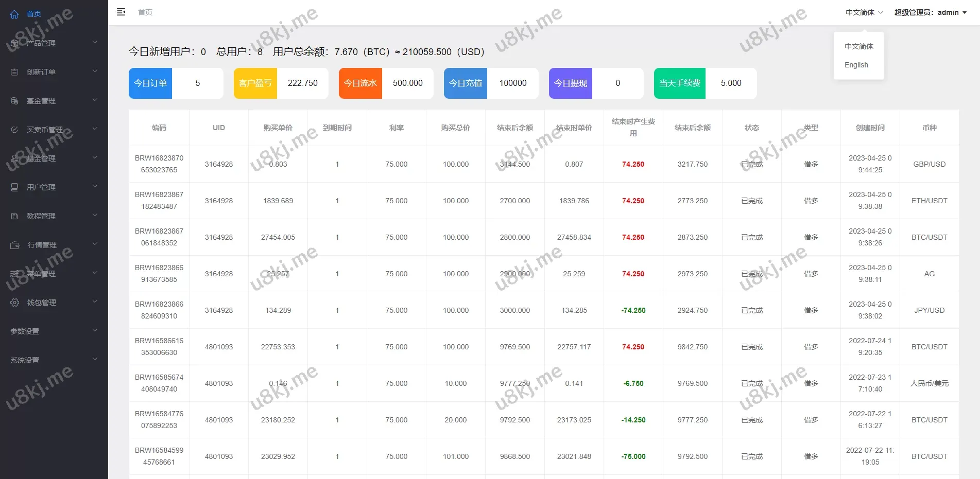The height and width of the screenshot is (479, 980).
Task: Click the 钱包管理 gear icon
Action: [15, 303]
